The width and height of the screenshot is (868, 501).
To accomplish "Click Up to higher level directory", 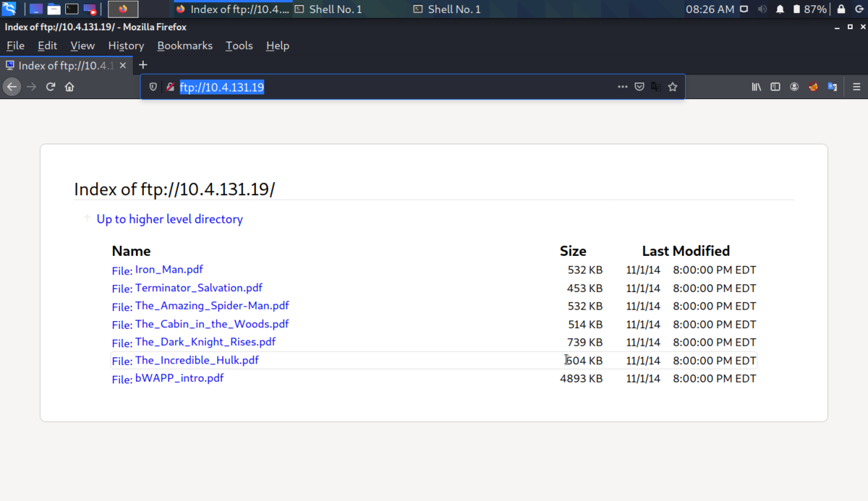I will point(169,219).
